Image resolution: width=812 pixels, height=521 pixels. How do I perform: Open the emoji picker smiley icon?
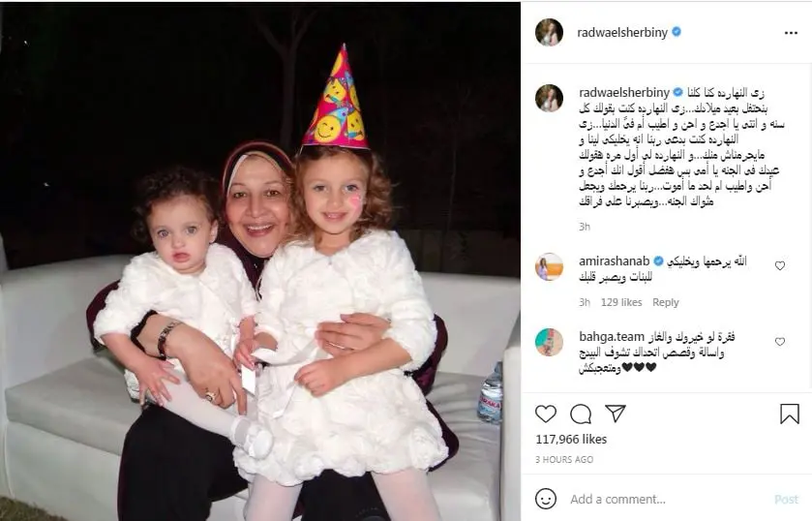coord(545,499)
